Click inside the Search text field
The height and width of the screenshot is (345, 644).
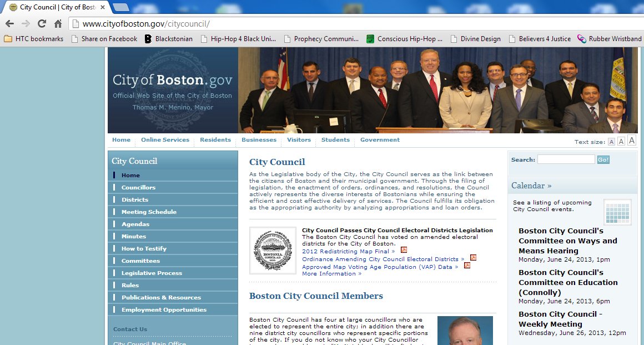(566, 159)
